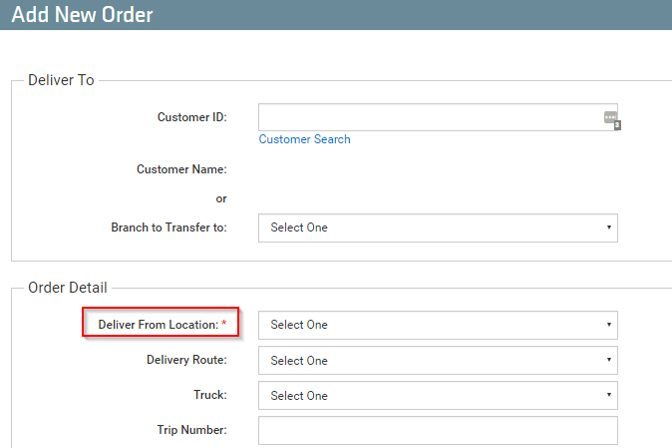Open the Truck dropdown

coord(438,395)
